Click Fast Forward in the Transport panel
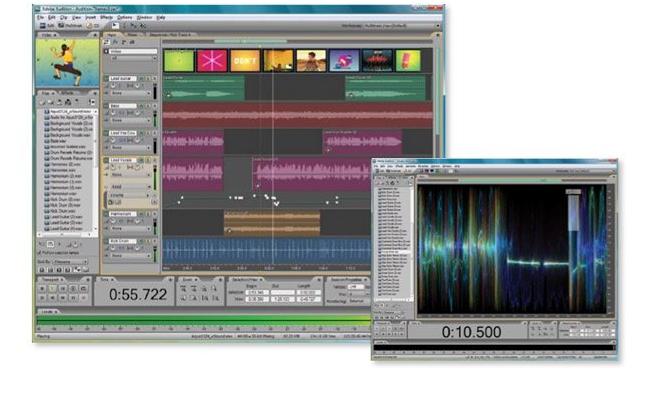This screenshot has width=654, height=400. [x=63, y=298]
